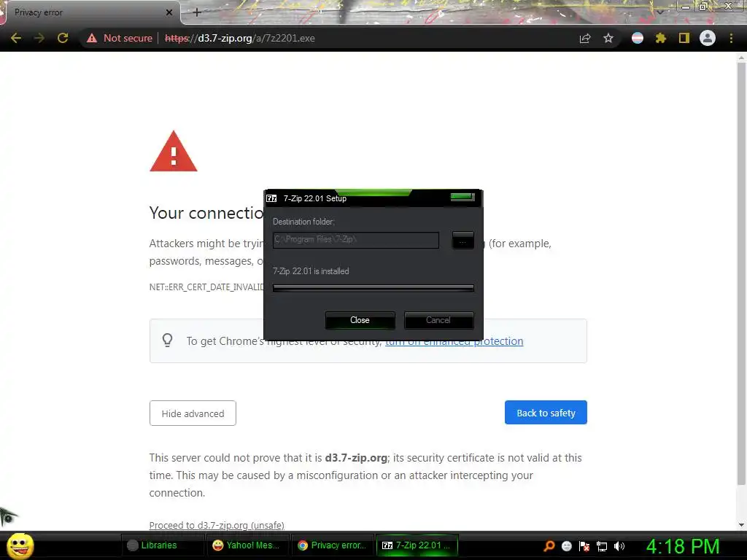Click the 7z icon in setup title bar
The image size is (747, 560).
point(271,198)
